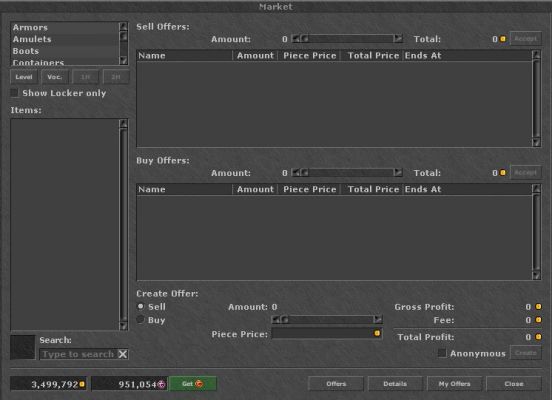Screen dimensions: 552x400
Task: Click the Items list scroll down arrow
Action: [123, 326]
